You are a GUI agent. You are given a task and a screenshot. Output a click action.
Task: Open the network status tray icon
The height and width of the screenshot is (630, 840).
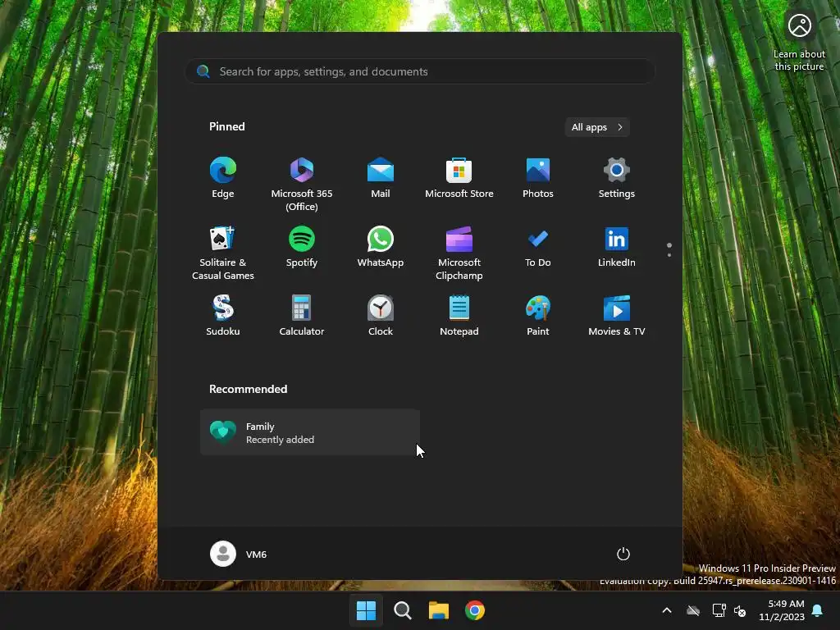(719, 610)
